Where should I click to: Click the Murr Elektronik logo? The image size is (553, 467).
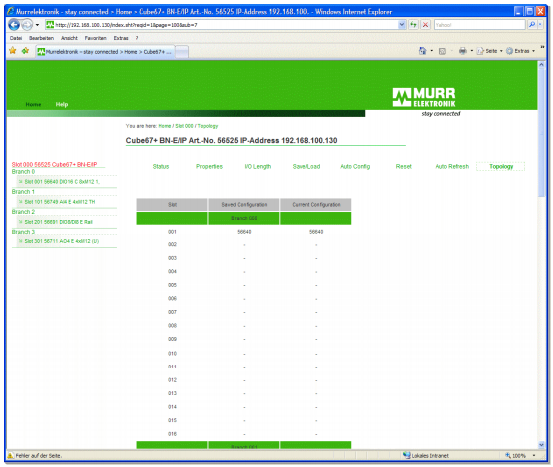click(x=424, y=97)
